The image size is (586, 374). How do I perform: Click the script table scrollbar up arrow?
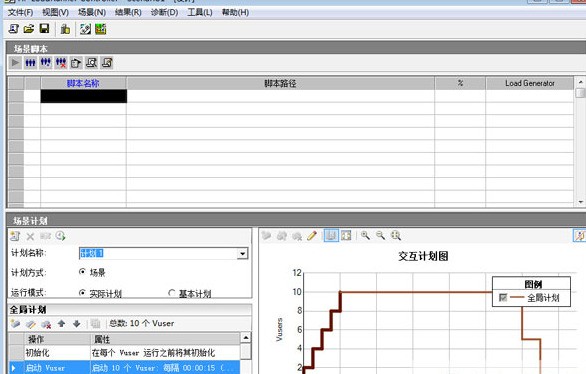[580, 82]
